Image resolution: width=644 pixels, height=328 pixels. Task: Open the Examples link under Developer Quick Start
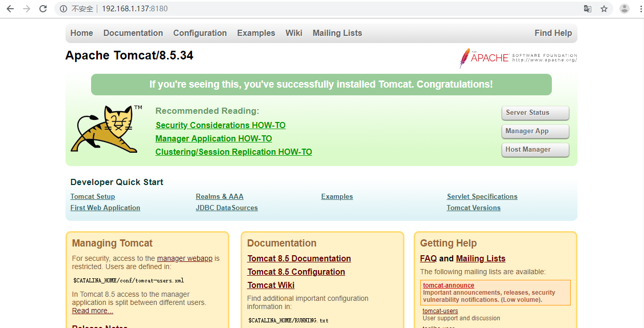[x=337, y=196]
